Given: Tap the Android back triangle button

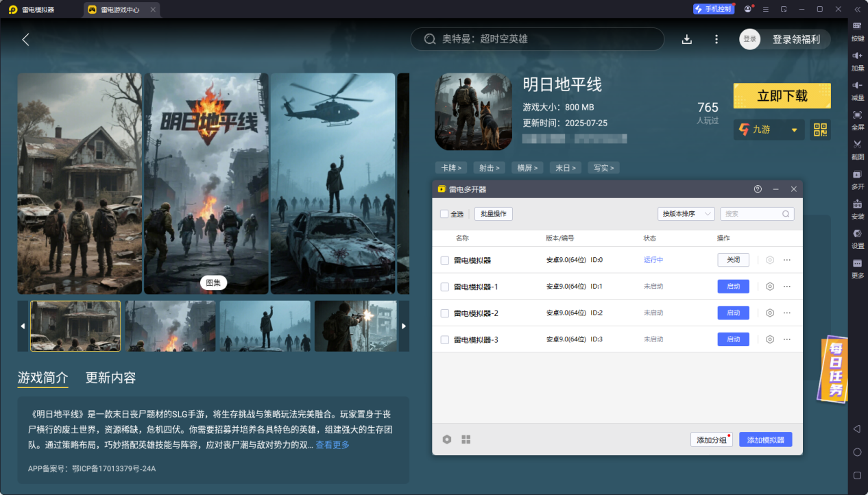Looking at the screenshot, I should [x=857, y=428].
